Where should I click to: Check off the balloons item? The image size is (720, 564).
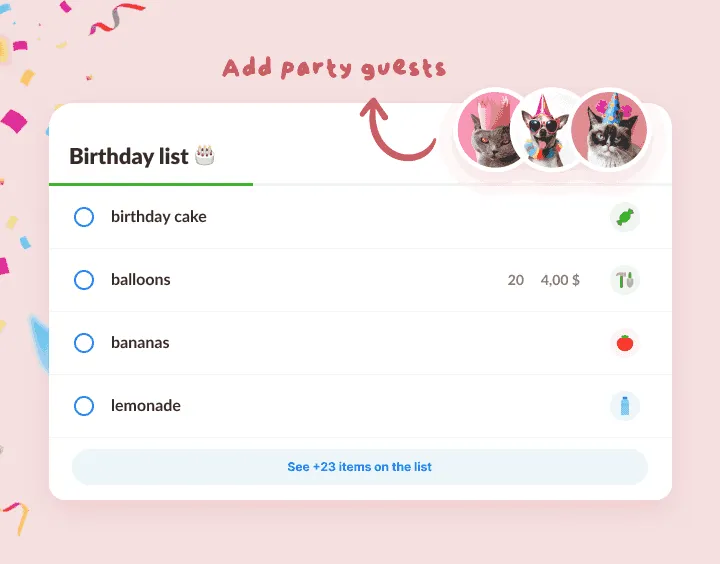point(84,280)
